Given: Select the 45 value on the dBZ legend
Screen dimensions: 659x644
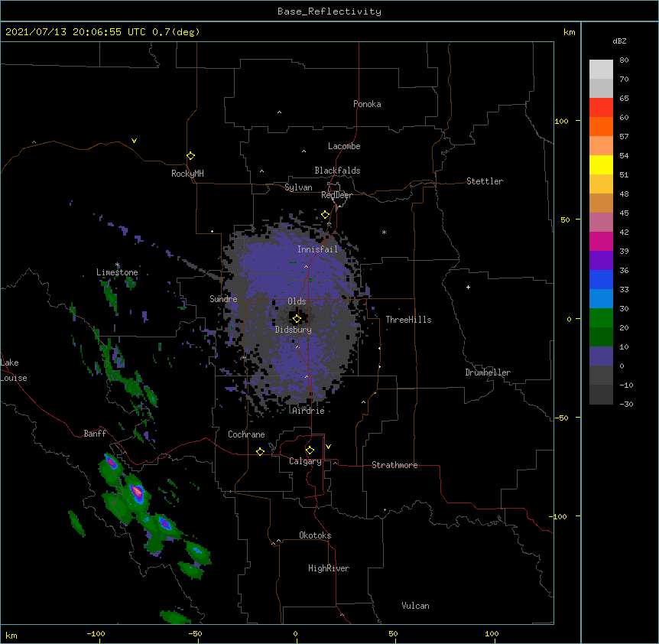Looking at the screenshot, I should tap(624, 213).
